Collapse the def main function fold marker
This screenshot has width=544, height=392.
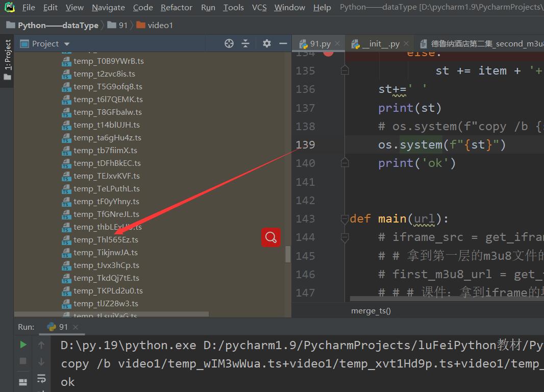click(345, 219)
